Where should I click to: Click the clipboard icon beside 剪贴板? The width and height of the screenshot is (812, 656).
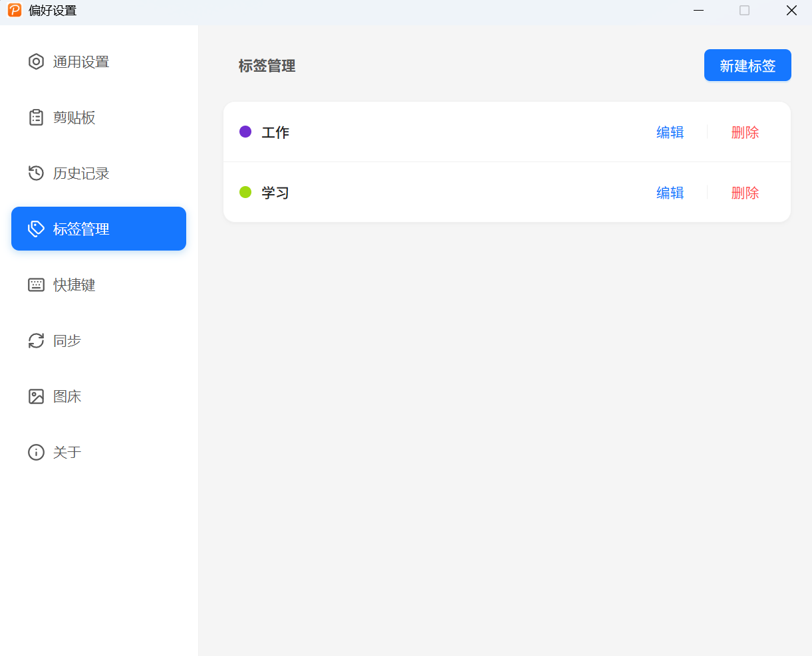36,118
